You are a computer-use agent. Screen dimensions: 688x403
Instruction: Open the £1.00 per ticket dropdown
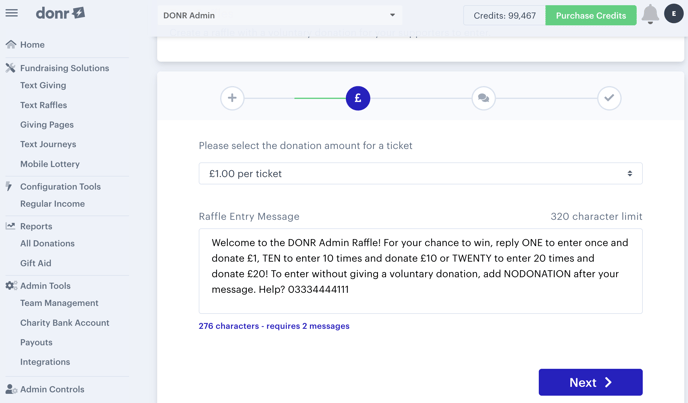pyautogui.click(x=420, y=173)
